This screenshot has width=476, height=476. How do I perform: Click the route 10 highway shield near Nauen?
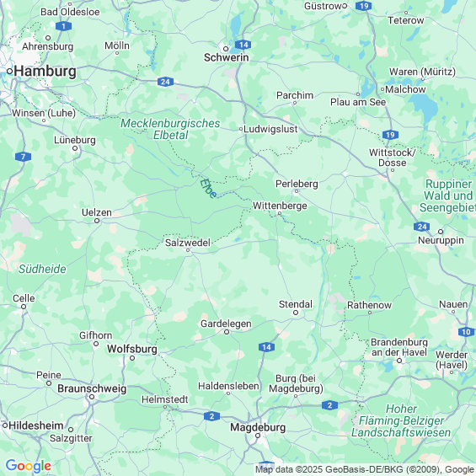click(466, 332)
